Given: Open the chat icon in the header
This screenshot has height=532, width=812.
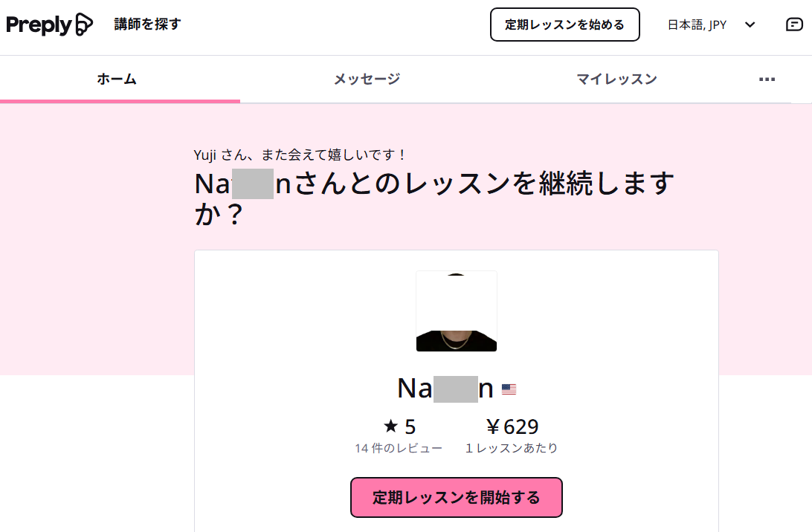Looking at the screenshot, I should [x=794, y=25].
